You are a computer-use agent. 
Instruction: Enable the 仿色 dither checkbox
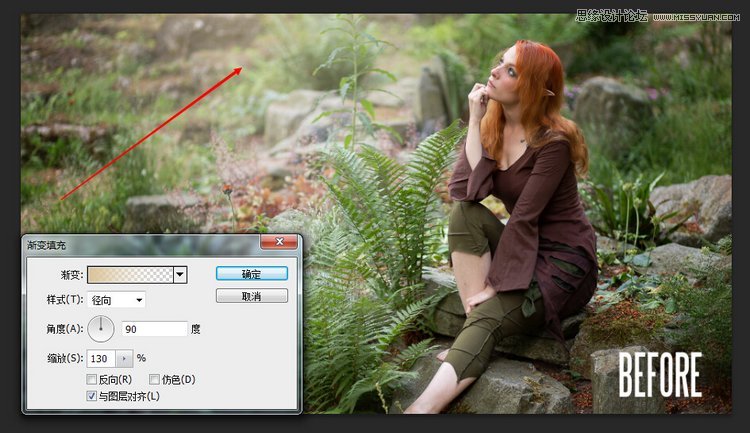(x=154, y=380)
